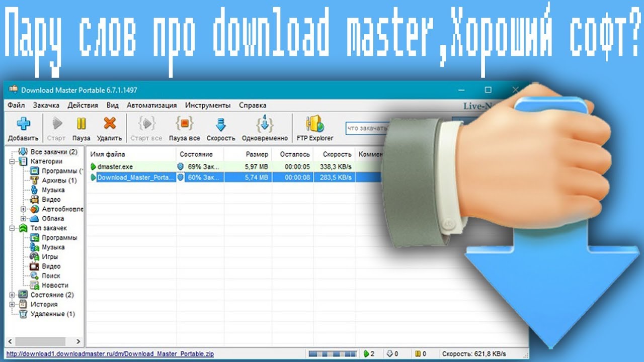Image resolution: width=644 pixels, height=362 pixels.
Task: Open the Справка menu
Action: coord(253,106)
